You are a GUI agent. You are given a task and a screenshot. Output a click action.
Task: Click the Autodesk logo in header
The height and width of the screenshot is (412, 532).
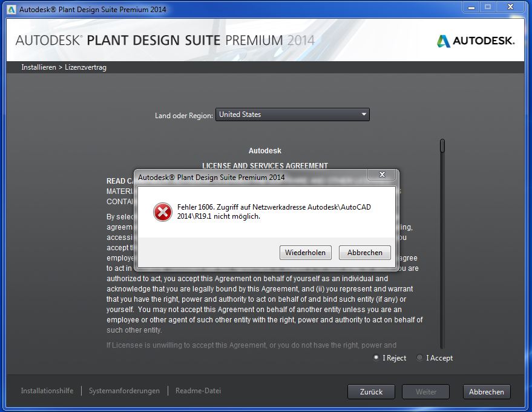[476, 41]
